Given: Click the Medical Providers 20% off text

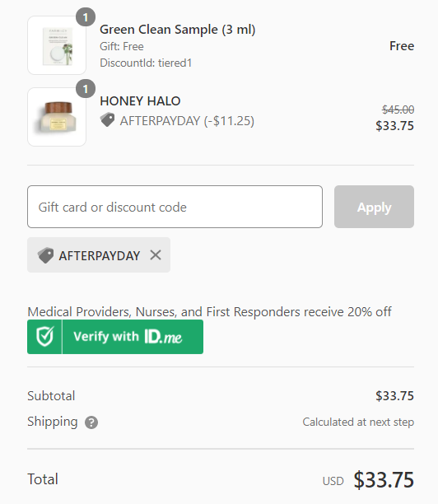Looking at the screenshot, I should [x=209, y=312].
